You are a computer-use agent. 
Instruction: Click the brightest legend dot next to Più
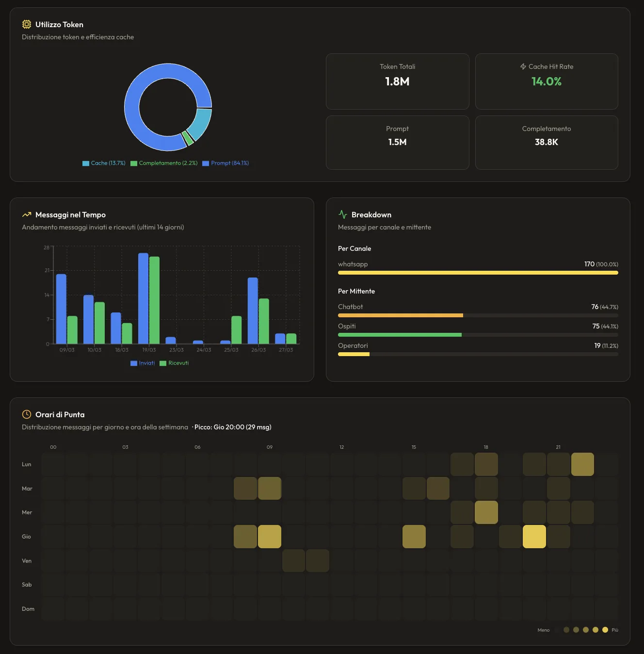coord(605,630)
